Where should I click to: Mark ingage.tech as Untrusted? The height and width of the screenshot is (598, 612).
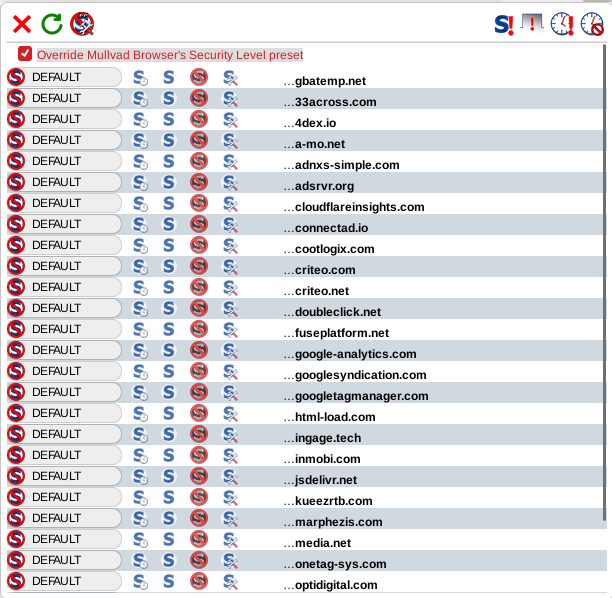click(199, 434)
